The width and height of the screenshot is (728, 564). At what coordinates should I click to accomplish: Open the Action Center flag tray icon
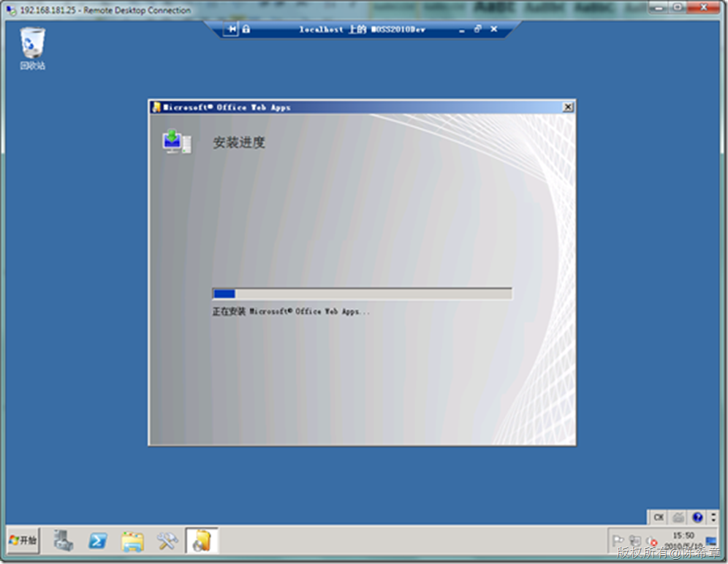coord(618,541)
